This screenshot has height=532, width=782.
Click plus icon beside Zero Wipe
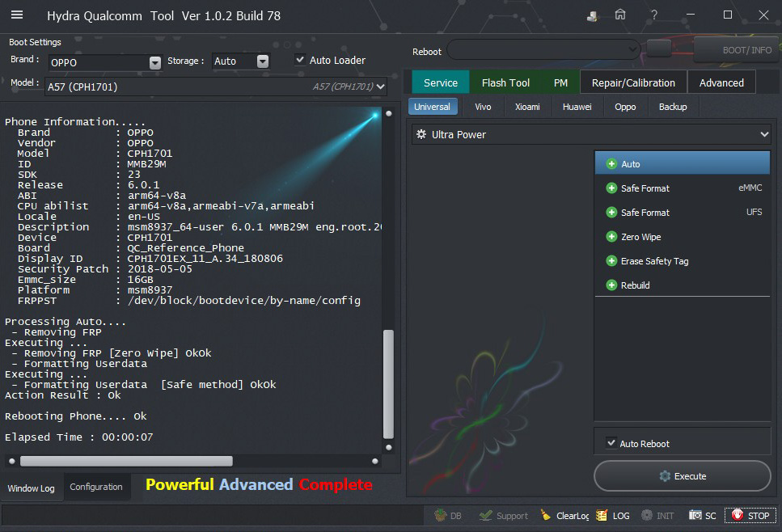pos(611,236)
